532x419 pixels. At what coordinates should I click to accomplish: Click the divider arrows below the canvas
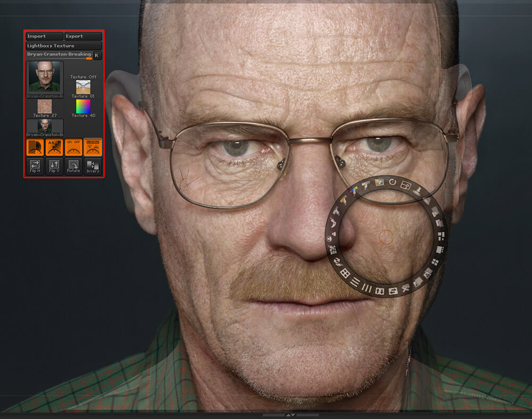[291, 415]
